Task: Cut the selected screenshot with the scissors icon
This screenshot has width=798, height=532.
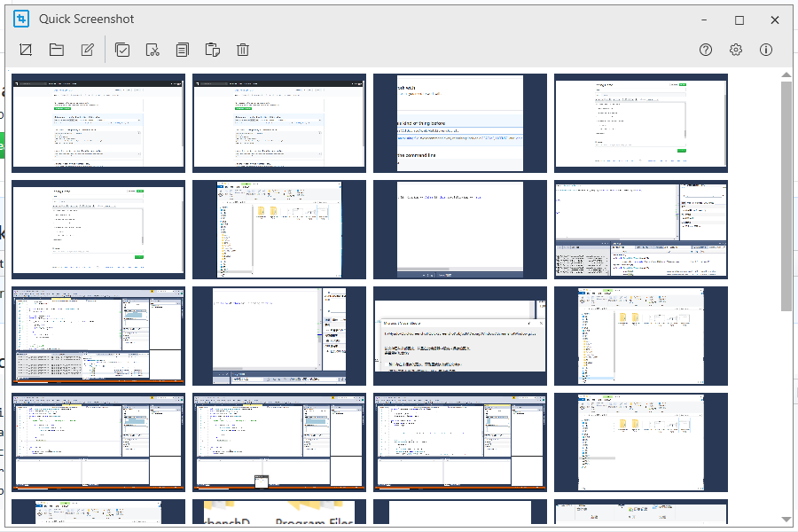Action: tap(153, 50)
